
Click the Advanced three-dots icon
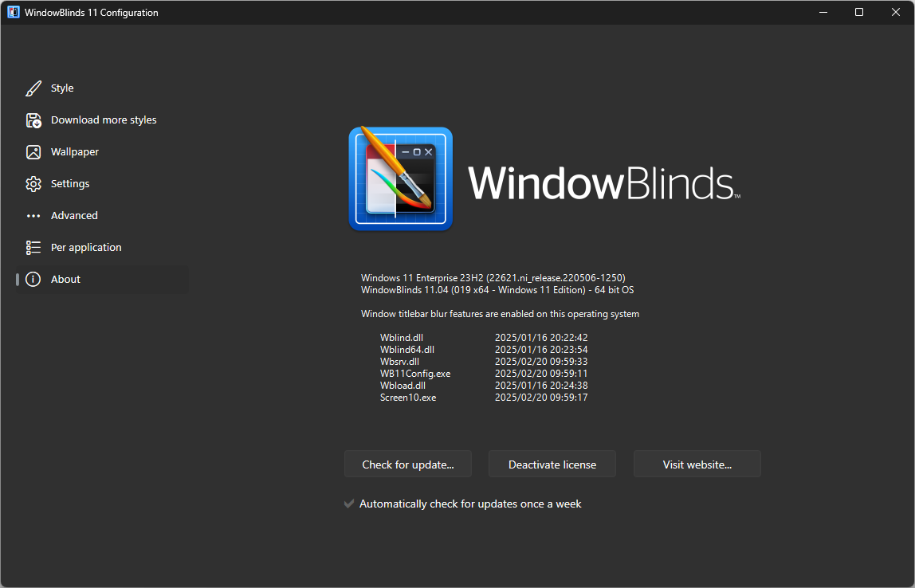click(x=33, y=216)
